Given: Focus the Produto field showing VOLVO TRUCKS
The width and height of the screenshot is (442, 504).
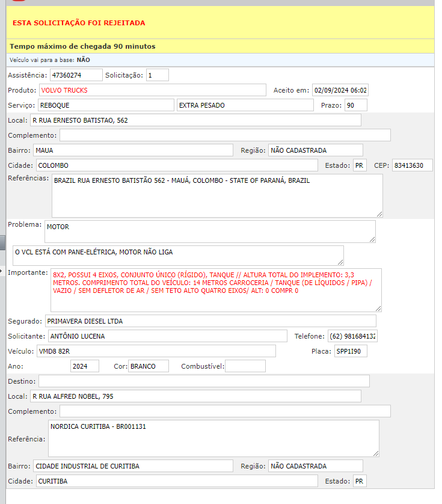Looking at the screenshot, I should [x=152, y=90].
